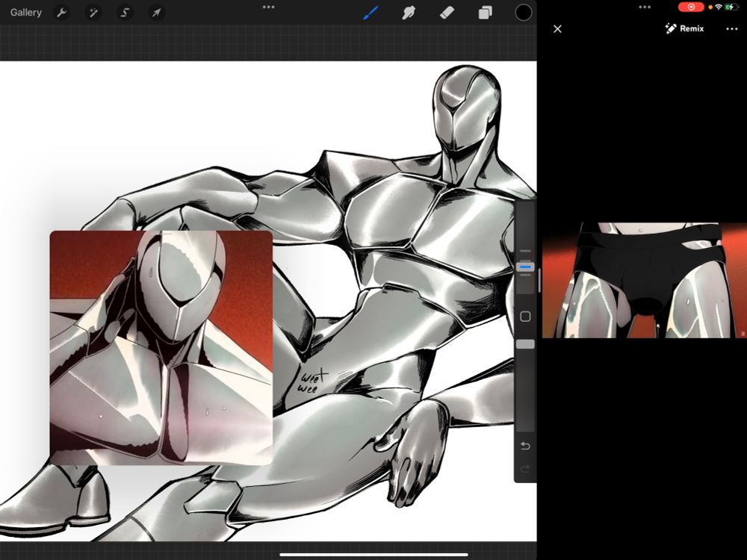Activate the Selection S tool

[125, 13]
